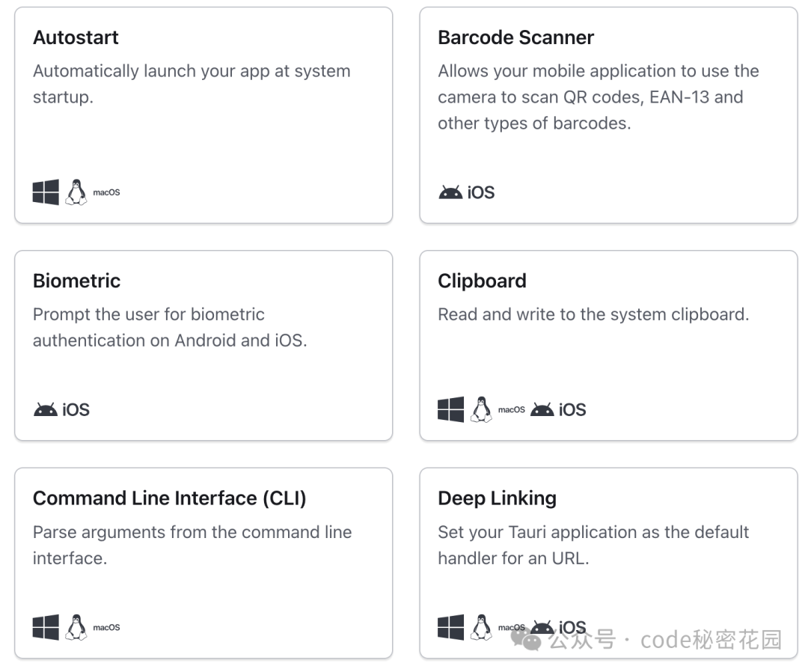808x672 pixels.
Task: Click the Linux penguin in CLI card
Action: [76, 627]
